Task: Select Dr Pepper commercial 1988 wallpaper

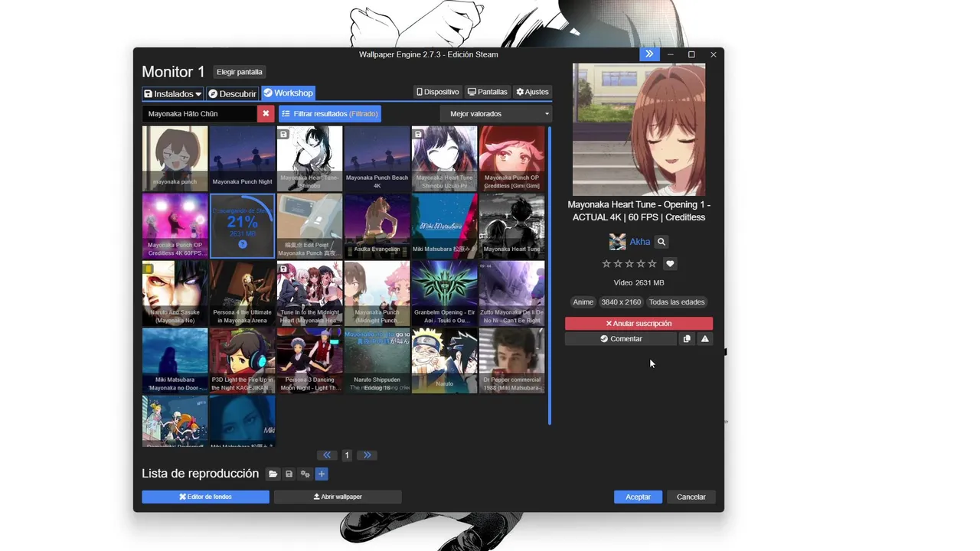Action: pos(511,360)
